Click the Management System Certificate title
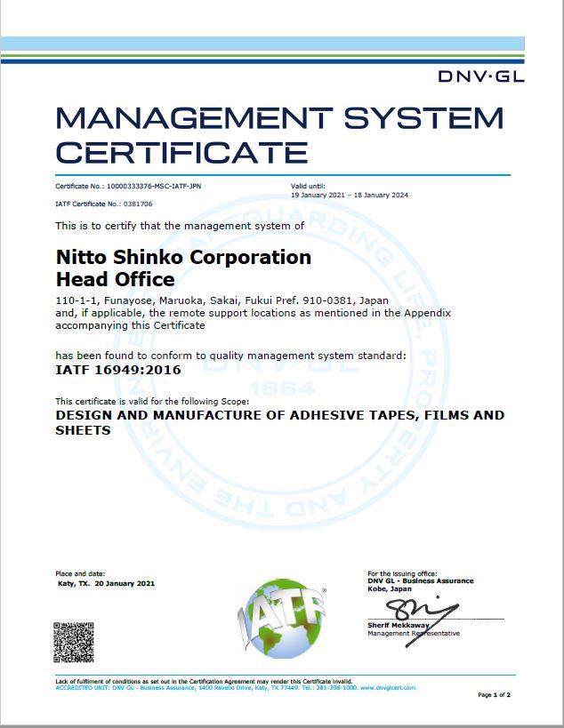The height and width of the screenshot is (728, 564). pyautogui.click(x=279, y=133)
